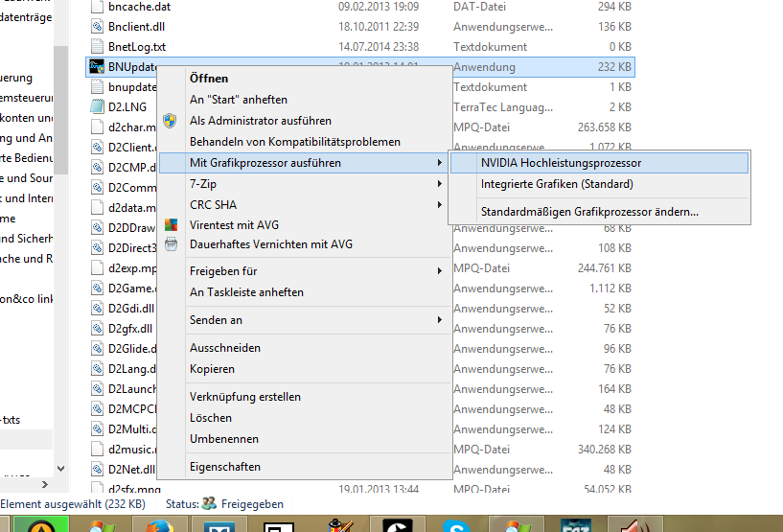Select the d2music file icon
The width and height of the screenshot is (783, 532).
click(97, 449)
